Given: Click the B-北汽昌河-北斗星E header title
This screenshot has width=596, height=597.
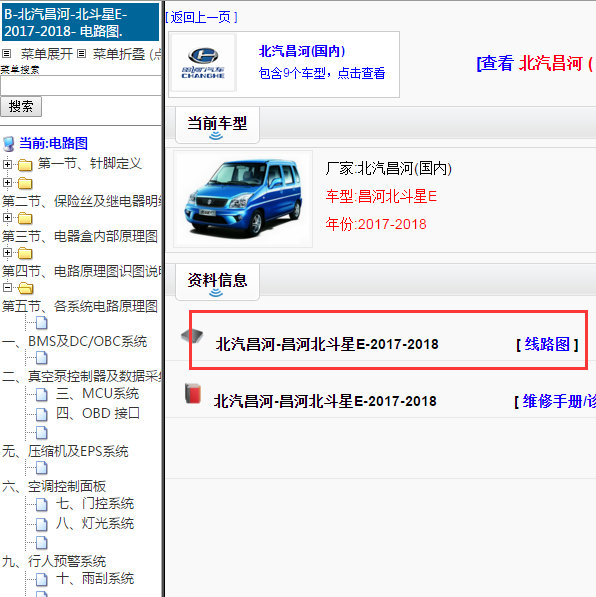Looking at the screenshot, I should (80, 22).
